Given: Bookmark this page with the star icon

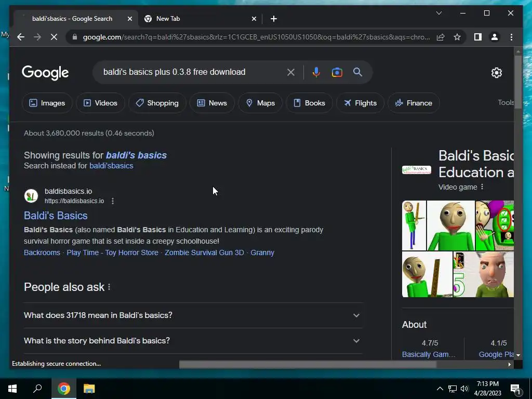Looking at the screenshot, I should [457, 37].
